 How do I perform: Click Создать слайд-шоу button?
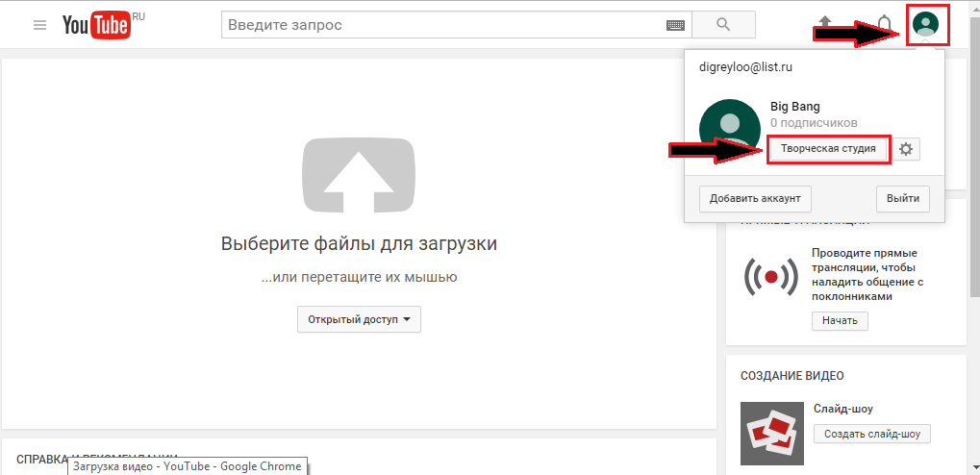pos(872,434)
